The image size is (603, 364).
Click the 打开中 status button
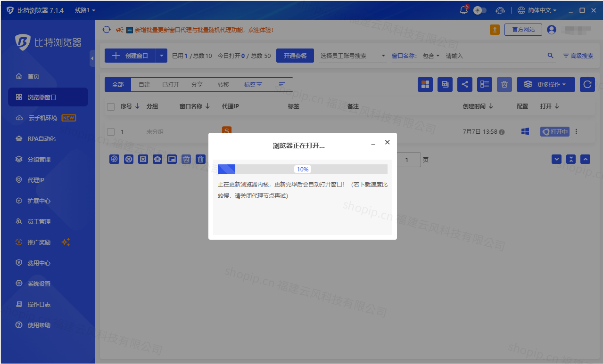(x=555, y=132)
